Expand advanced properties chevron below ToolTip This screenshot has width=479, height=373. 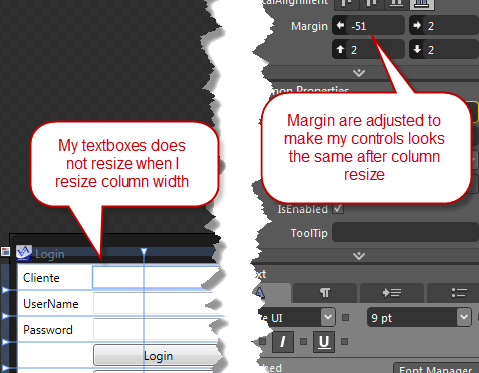(x=359, y=256)
